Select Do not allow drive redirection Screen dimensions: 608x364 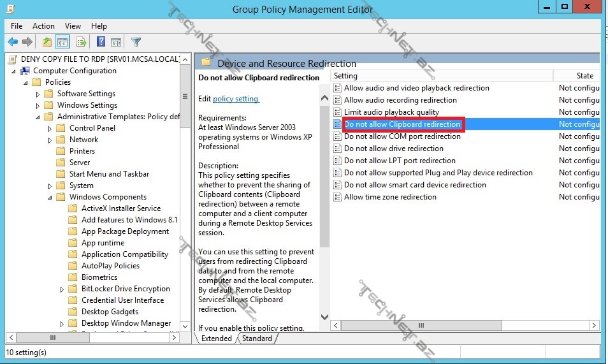[x=394, y=149]
